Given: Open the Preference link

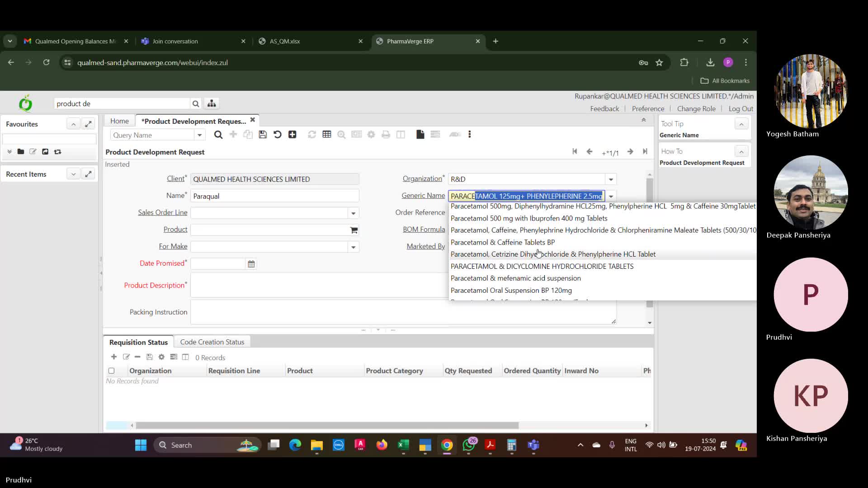Looking at the screenshot, I should click(x=648, y=109).
